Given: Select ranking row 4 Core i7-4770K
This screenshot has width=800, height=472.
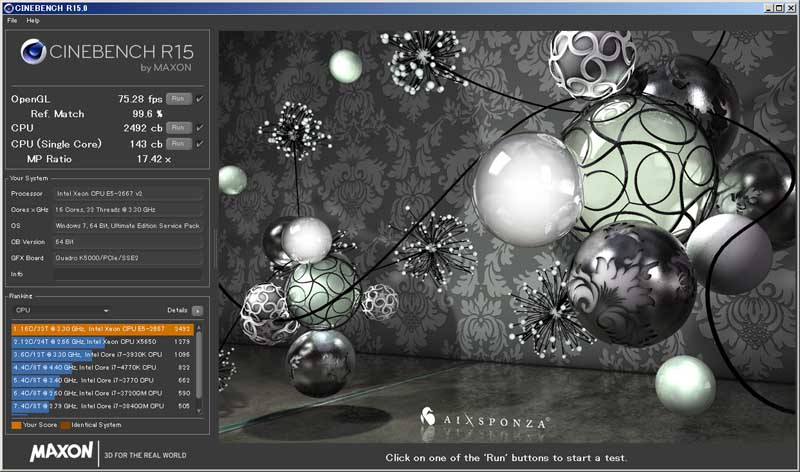Looking at the screenshot, I should coord(102,367).
